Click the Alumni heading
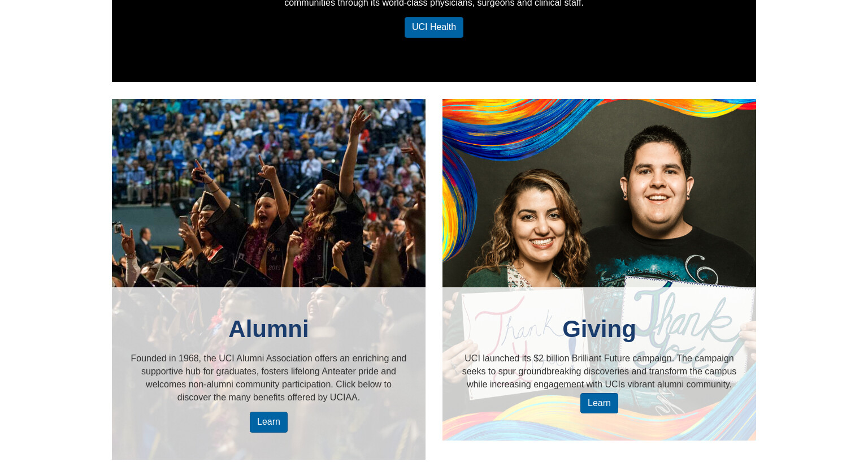Screen dimensions: 868x466 (268, 329)
